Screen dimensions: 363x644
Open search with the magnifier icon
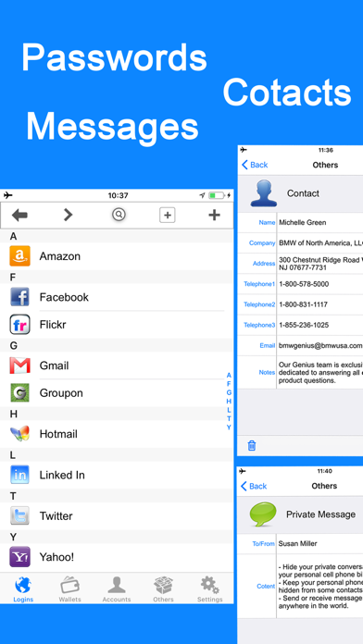119,215
